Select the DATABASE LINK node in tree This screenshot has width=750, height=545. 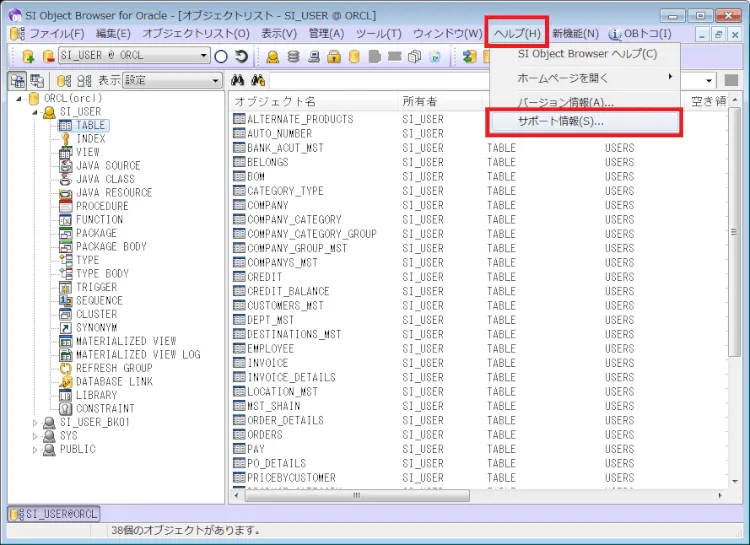coord(114,381)
